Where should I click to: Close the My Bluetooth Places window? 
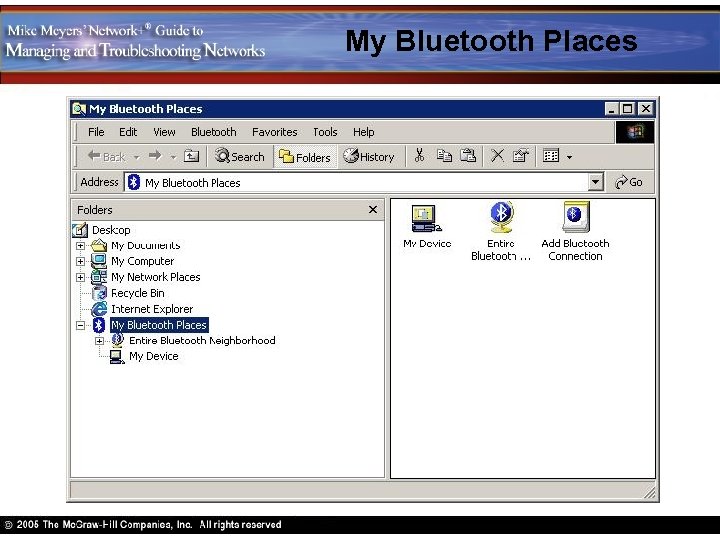pos(646,109)
